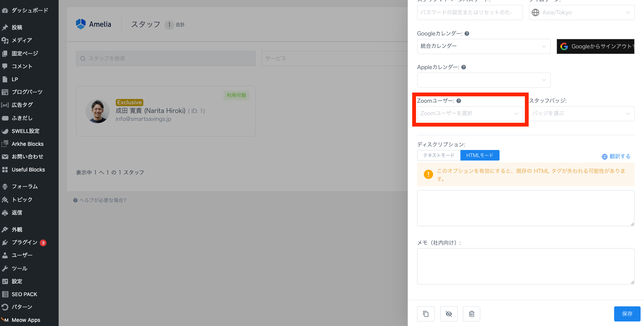Click the duplicate staff copy icon
Viewport: 644px width, 326px height.
pyautogui.click(x=425, y=314)
